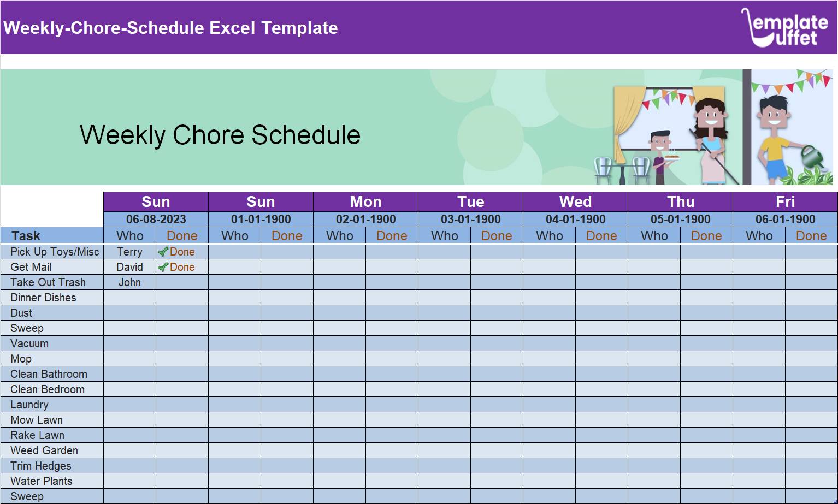Click the date cell 02-01-1900
The image size is (838, 504).
(365, 220)
